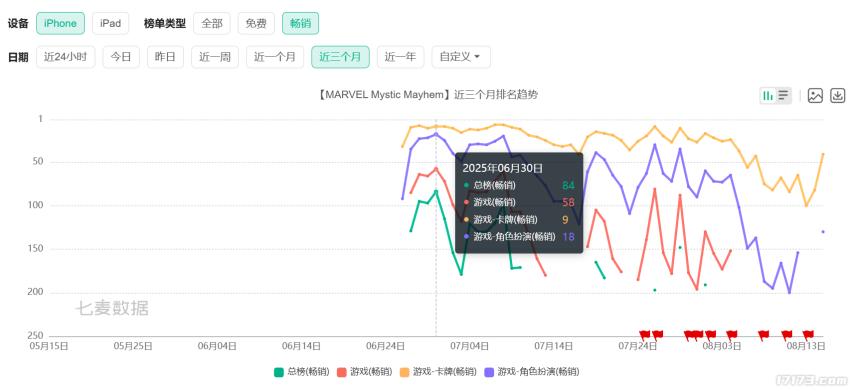Click the 07月14日 axis label
The image size is (854, 391).
coord(554,346)
